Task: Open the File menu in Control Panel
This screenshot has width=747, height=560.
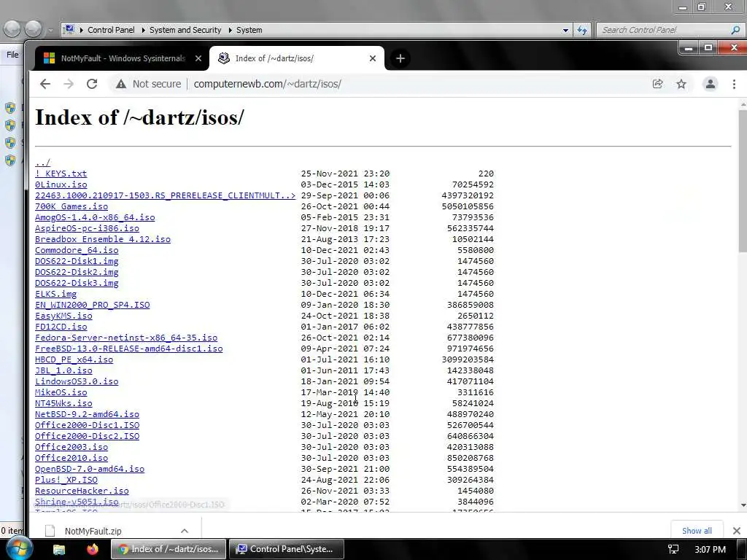Action: click(x=12, y=55)
